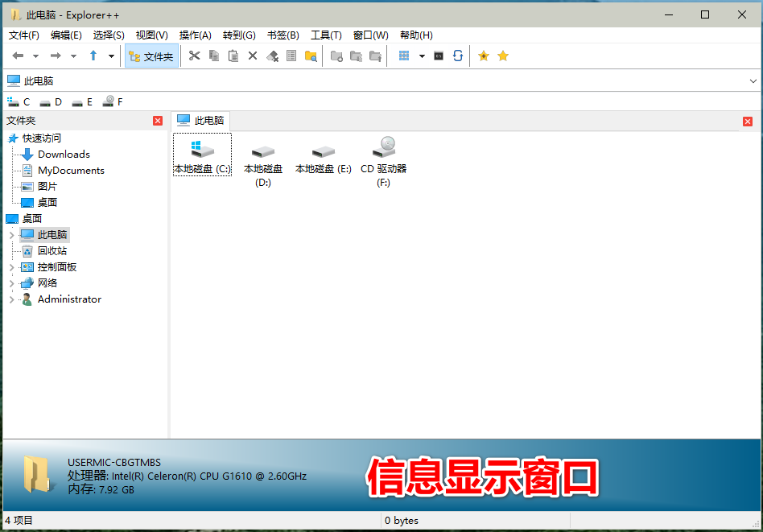Open search via the magnifier folder icon
Screen dimensions: 763x532
click(x=312, y=56)
